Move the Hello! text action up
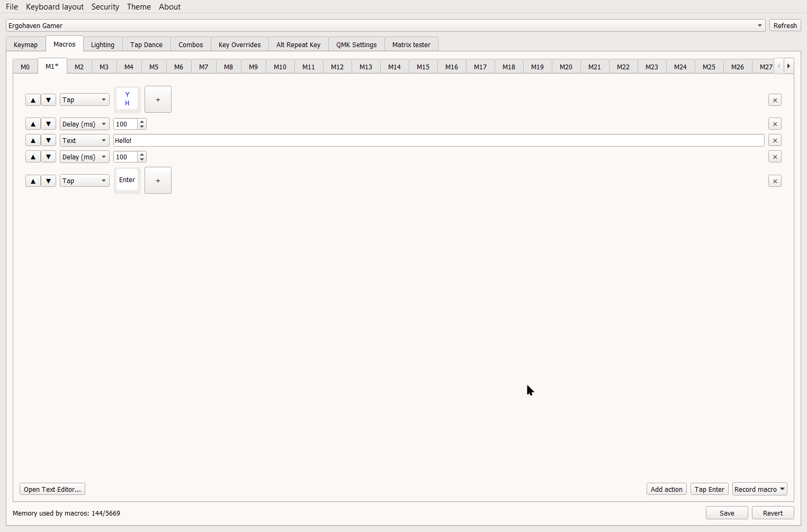Screen dimensions: 807x532 click(x=33, y=141)
